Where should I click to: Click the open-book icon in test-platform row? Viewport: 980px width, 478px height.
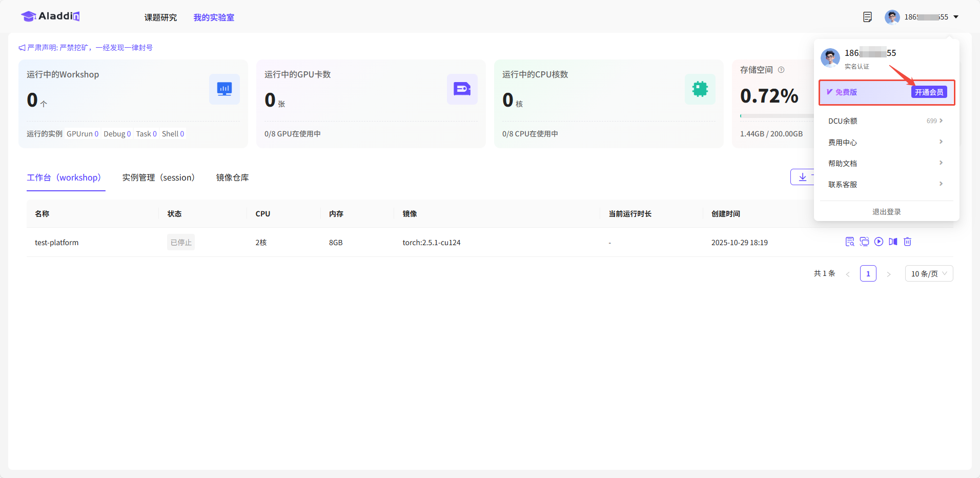pos(893,242)
